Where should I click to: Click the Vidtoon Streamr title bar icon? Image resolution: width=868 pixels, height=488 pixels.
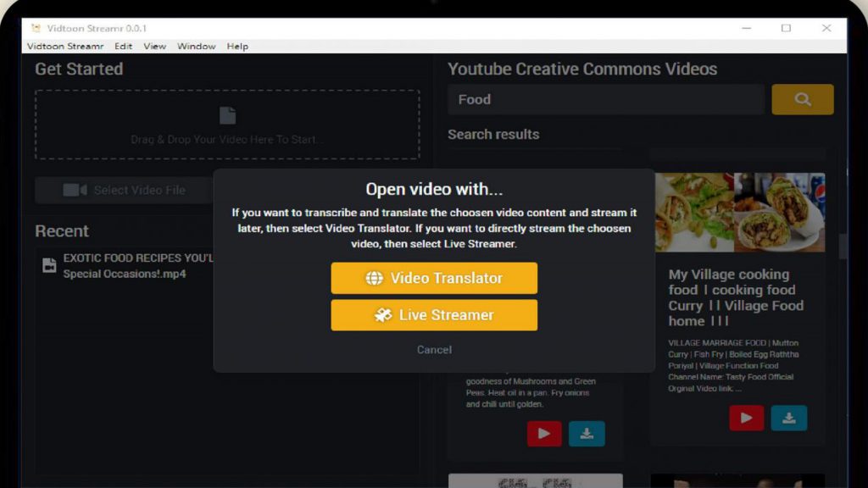click(36, 28)
